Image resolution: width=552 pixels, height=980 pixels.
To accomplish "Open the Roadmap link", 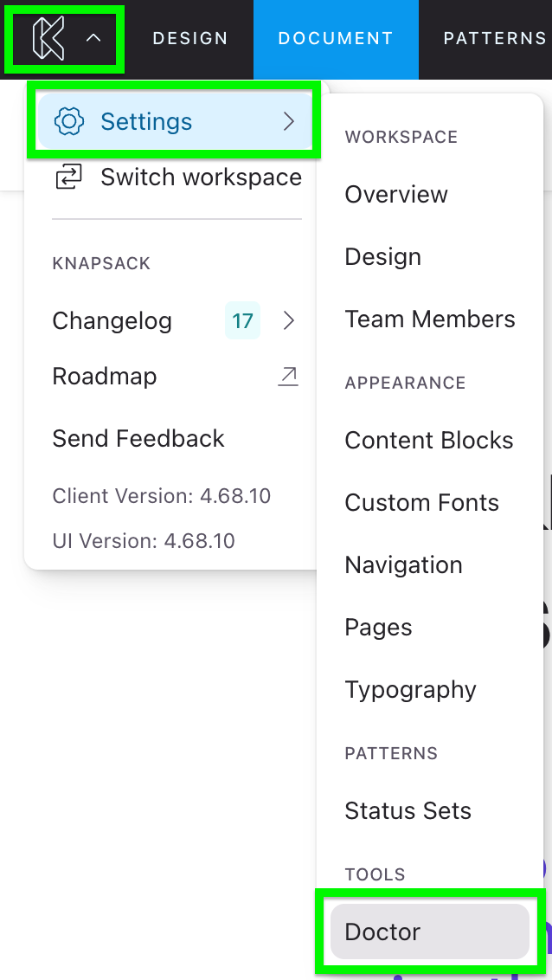I will [x=105, y=377].
